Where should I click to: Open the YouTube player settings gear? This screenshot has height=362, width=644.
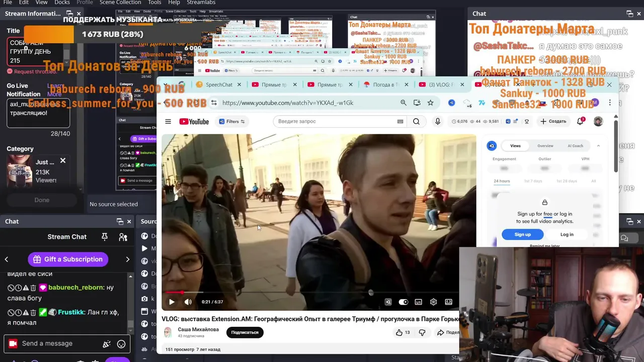[433, 302]
